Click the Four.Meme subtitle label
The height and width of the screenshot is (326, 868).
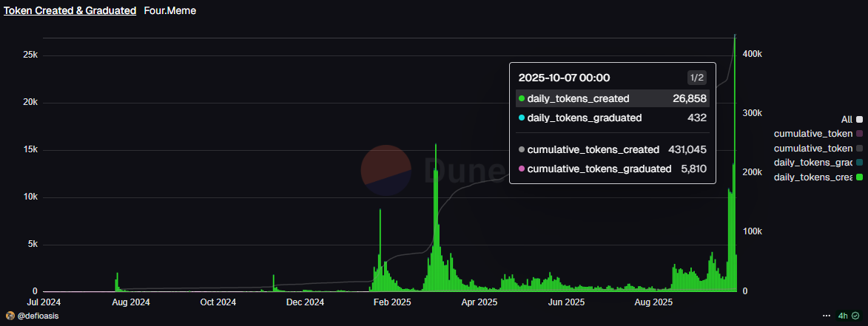(x=170, y=11)
